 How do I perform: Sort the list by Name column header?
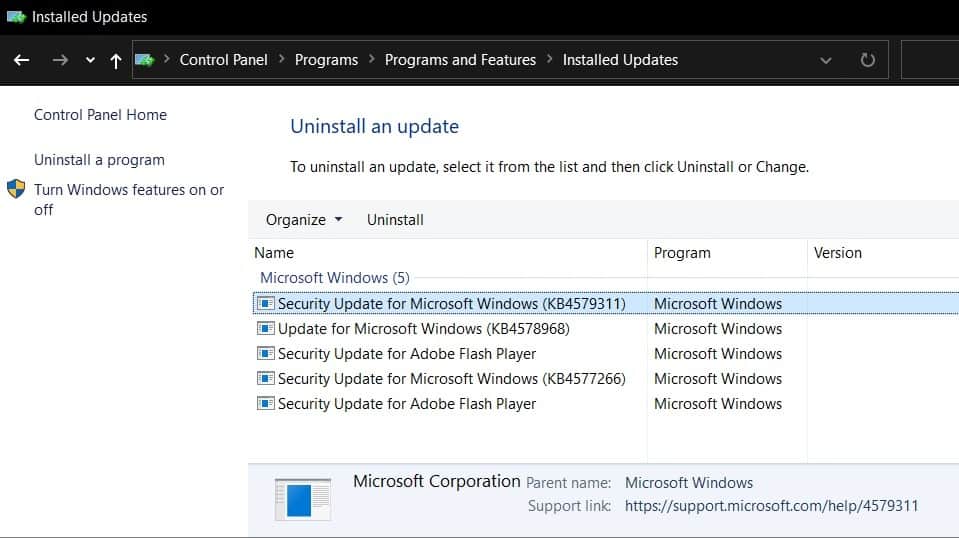274,253
